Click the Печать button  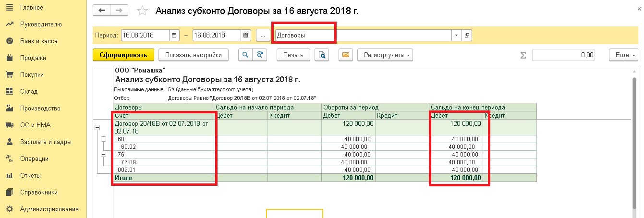(x=293, y=55)
